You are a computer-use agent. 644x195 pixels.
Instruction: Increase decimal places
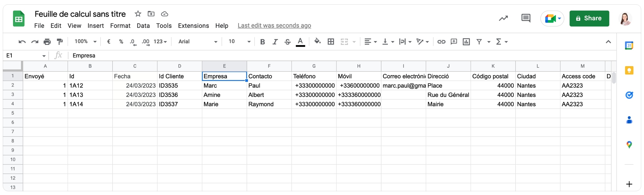coord(146,42)
